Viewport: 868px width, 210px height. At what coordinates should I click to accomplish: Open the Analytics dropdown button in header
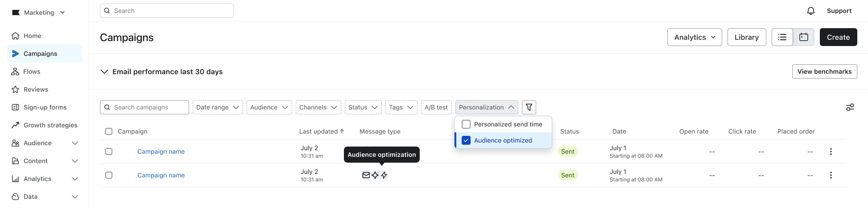[694, 37]
